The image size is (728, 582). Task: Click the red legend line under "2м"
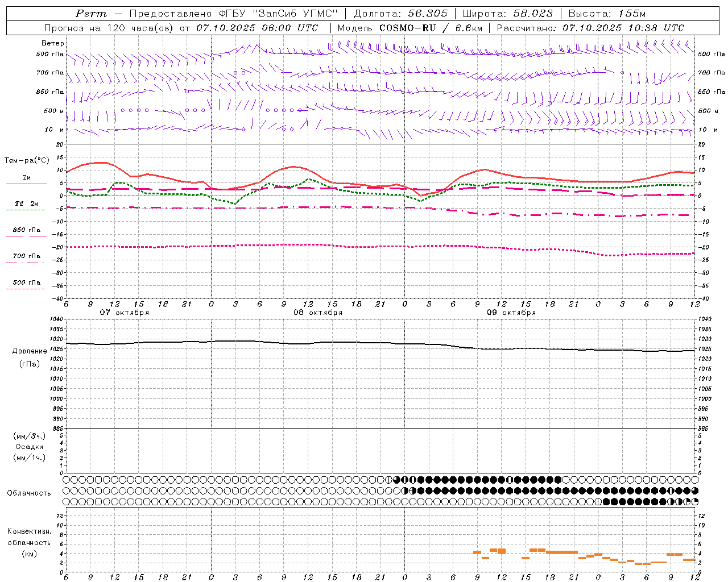[26, 184]
